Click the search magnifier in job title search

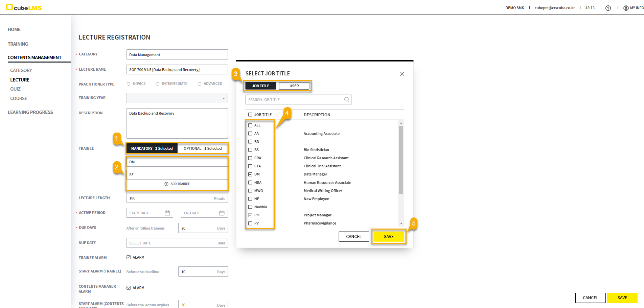point(347,100)
